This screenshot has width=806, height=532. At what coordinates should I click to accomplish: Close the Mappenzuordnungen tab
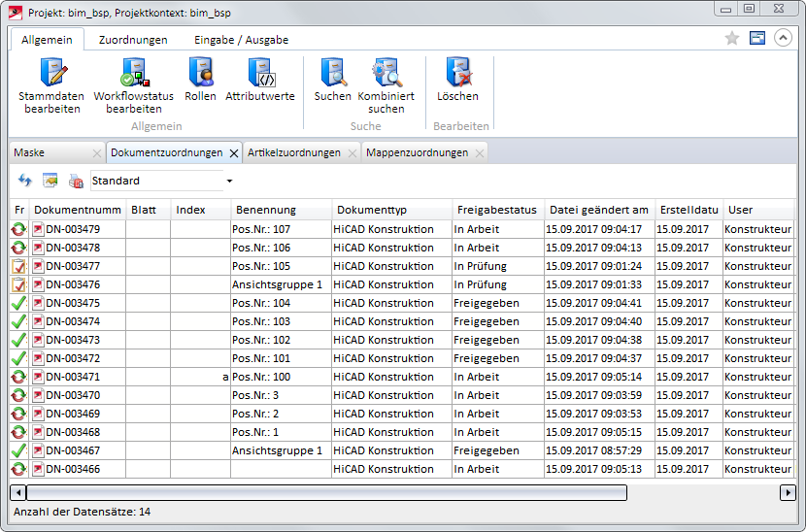click(478, 153)
